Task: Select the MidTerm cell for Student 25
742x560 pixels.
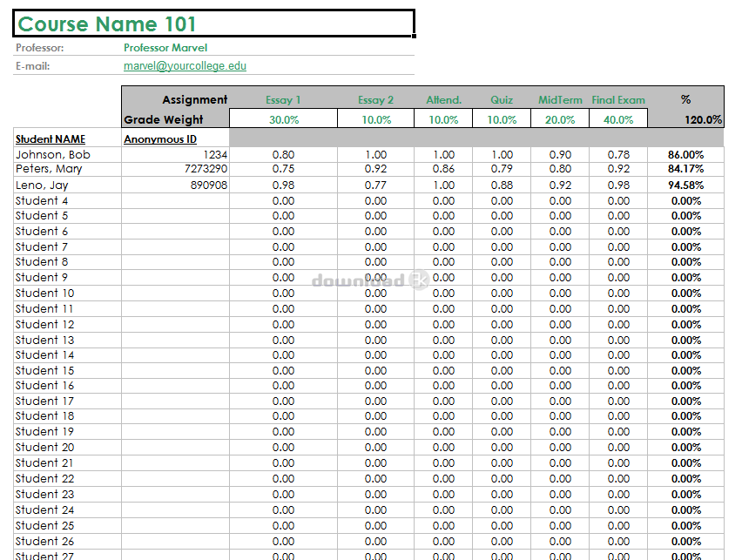Action: (x=560, y=525)
